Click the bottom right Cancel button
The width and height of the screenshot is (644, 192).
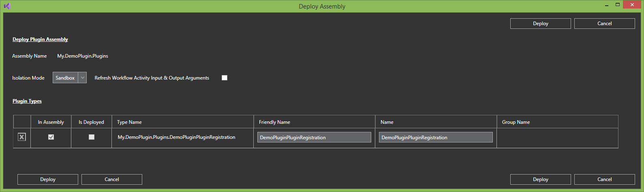(x=604, y=179)
